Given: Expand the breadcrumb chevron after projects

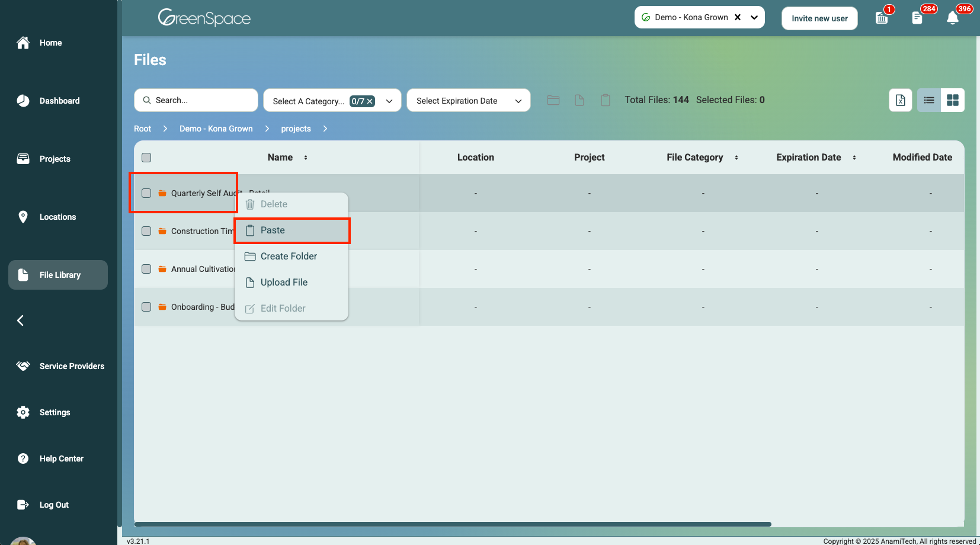Looking at the screenshot, I should [x=325, y=129].
